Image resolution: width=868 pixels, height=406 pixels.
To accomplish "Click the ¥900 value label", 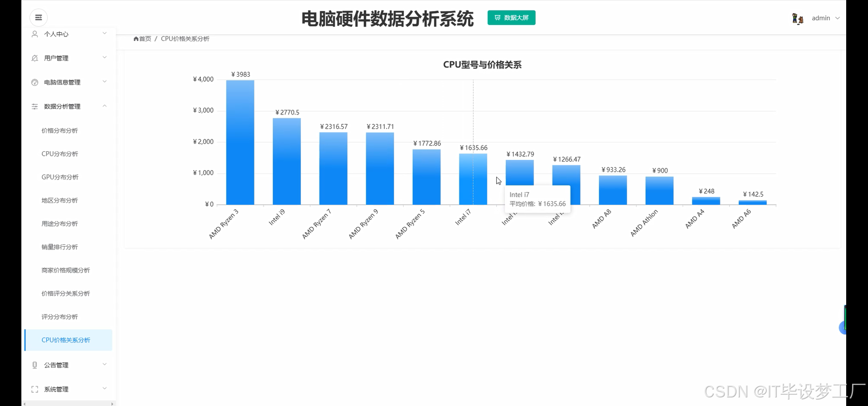I will 660,171.
